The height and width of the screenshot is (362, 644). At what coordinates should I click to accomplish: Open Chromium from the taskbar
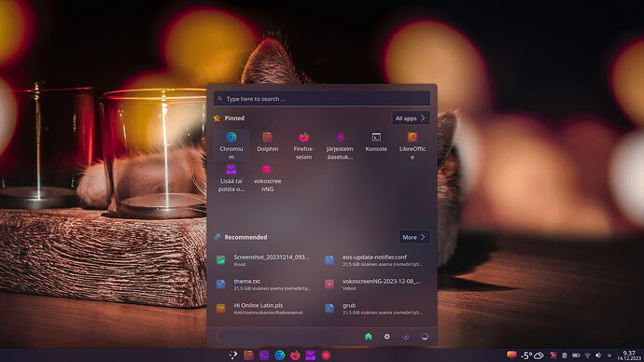tap(280, 355)
